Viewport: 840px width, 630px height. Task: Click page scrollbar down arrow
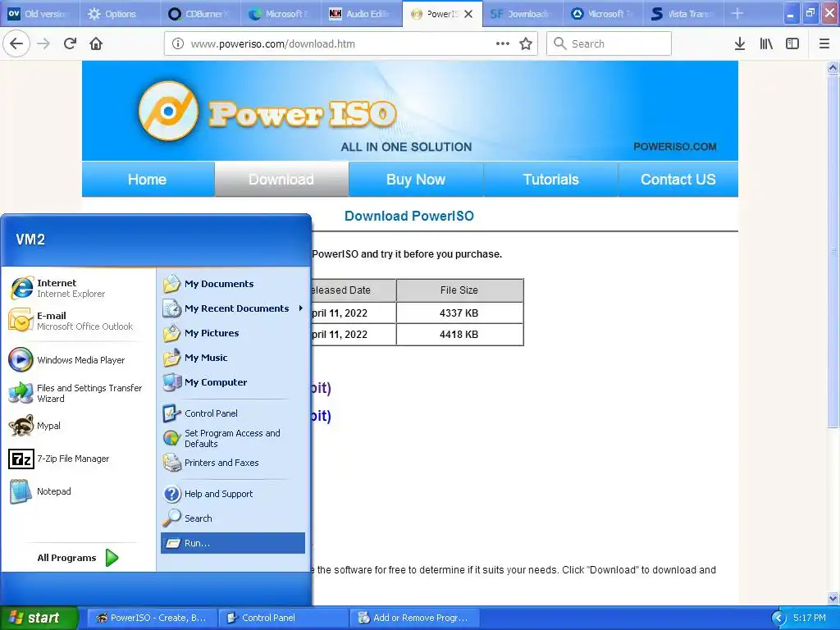[x=833, y=598]
